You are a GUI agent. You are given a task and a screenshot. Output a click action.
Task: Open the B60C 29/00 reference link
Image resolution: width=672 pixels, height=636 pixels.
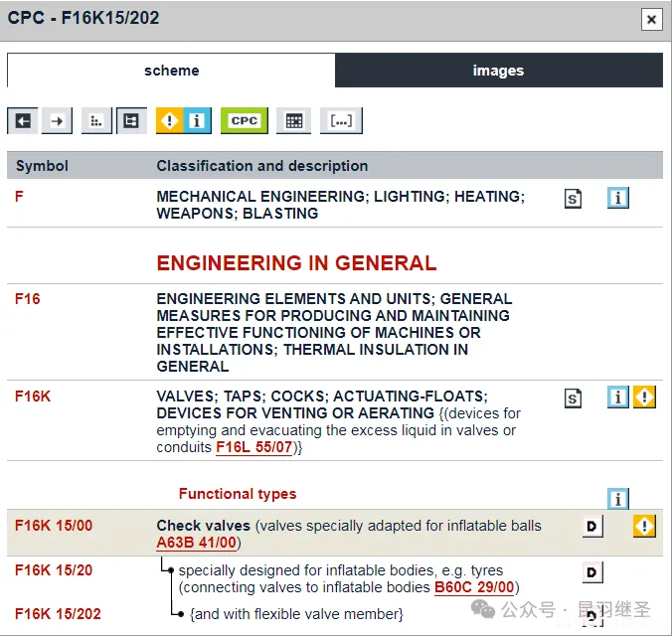click(474, 587)
